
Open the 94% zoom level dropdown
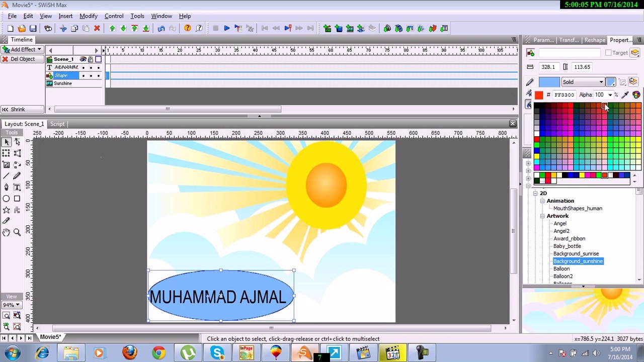pyautogui.click(x=11, y=305)
